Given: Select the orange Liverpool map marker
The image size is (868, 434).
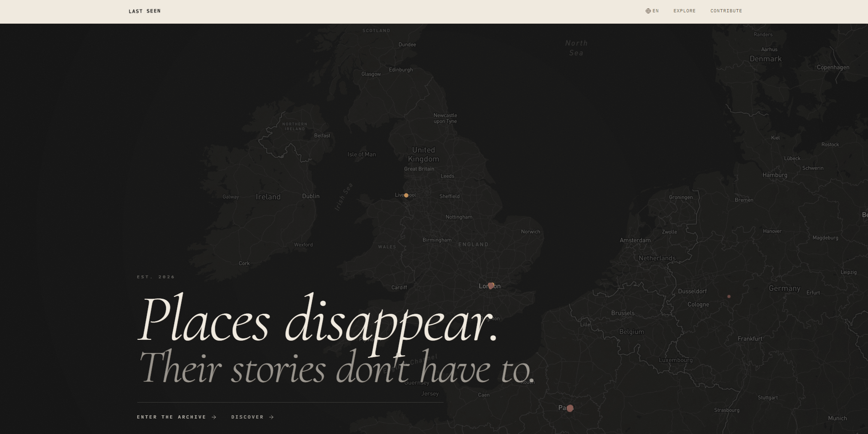Looking at the screenshot, I should (406, 195).
